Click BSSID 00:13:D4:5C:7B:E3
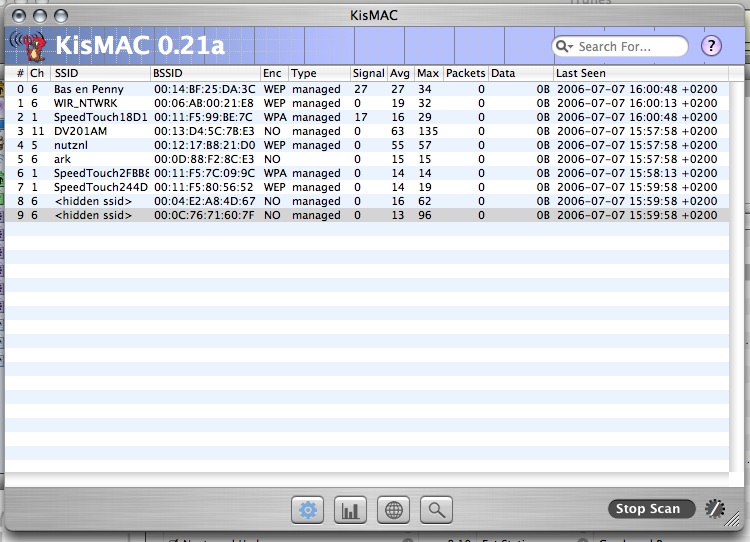The image size is (750, 542). click(204, 131)
